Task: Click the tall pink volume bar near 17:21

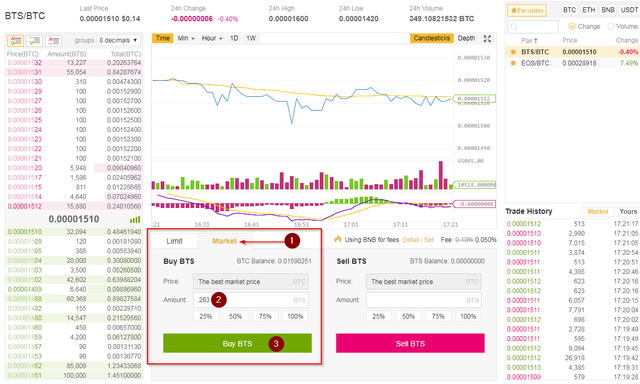Action: 440,175
